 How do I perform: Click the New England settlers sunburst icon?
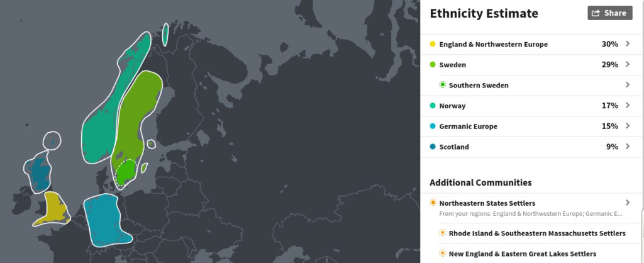point(442,254)
